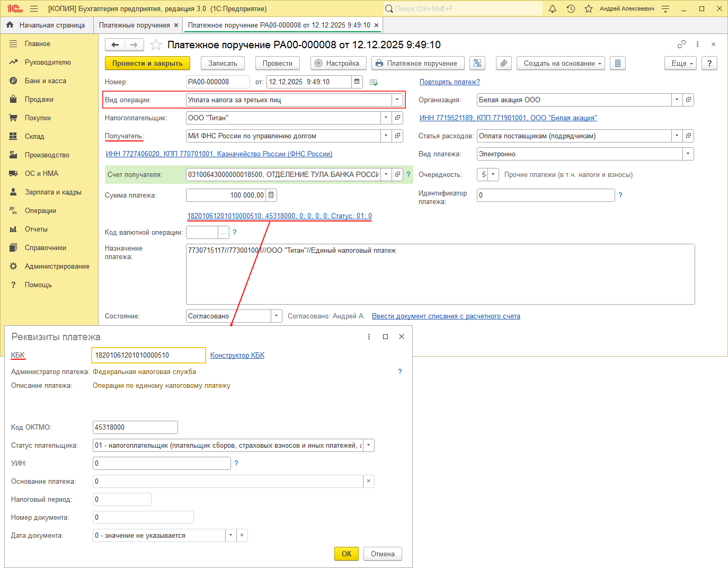
Task: Expand the Очередность dropdown
Action: (x=493, y=174)
